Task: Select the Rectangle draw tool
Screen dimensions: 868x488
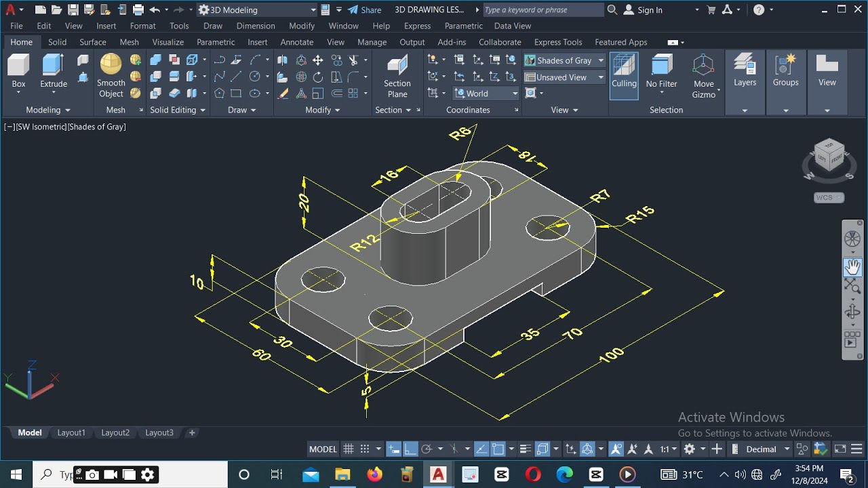Action: [x=236, y=94]
